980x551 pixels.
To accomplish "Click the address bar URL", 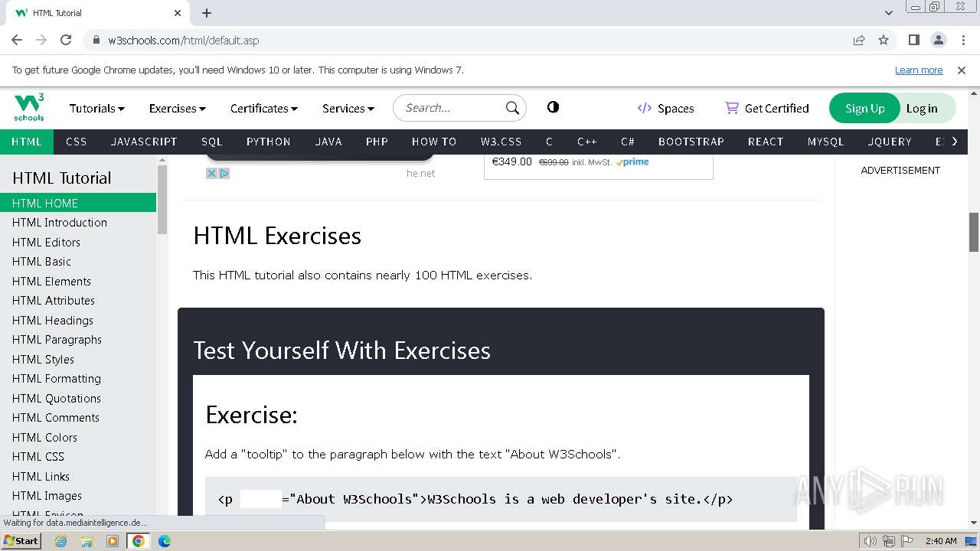I will [x=184, y=40].
